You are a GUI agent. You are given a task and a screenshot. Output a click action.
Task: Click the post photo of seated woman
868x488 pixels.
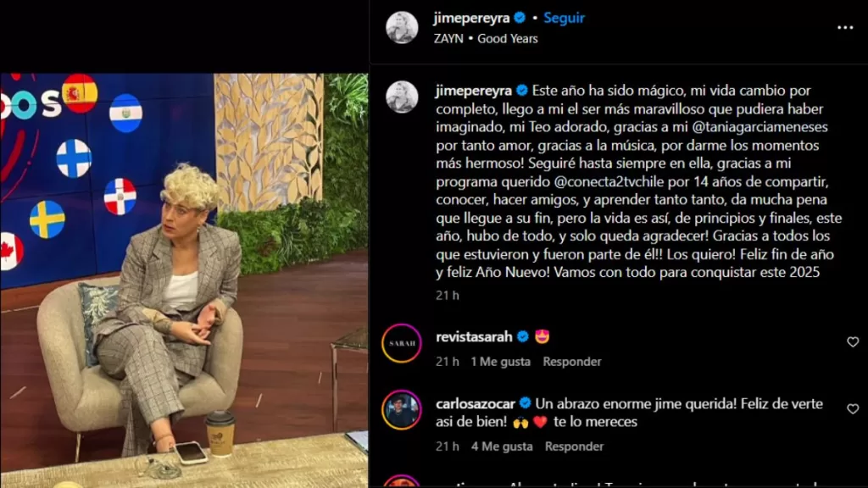click(x=184, y=280)
